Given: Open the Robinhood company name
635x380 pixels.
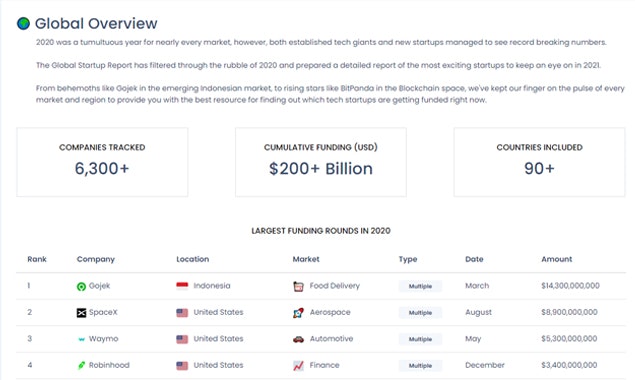Looking at the screenshot, I should click(109, 365).
